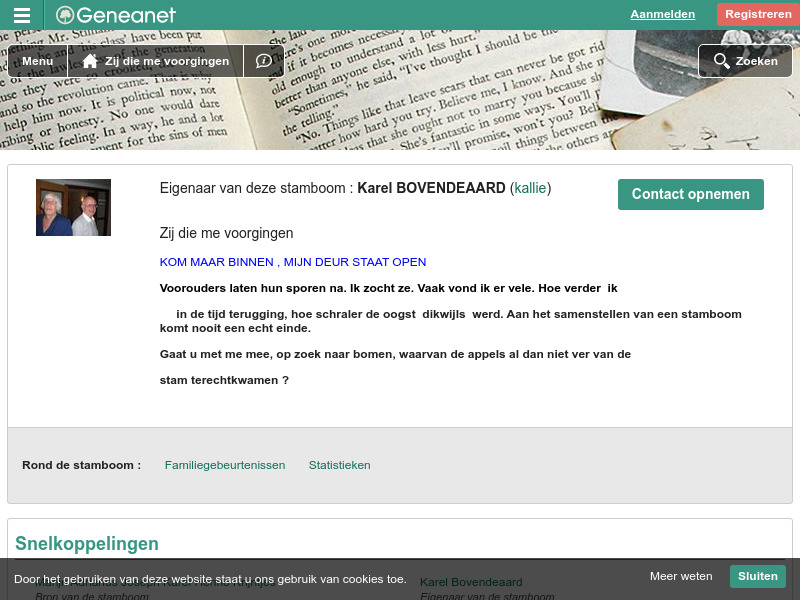Open the speech bubble icon in the navigation bar
Viewport: 800px width, 600px height.
(x=263, y=61)
